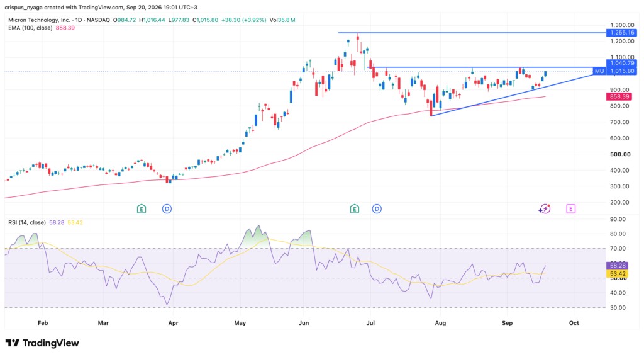Viewport: 644px width, 357px height.
Task: Click the EMA (100, close) indicator legend
Action: coord(30,28)
